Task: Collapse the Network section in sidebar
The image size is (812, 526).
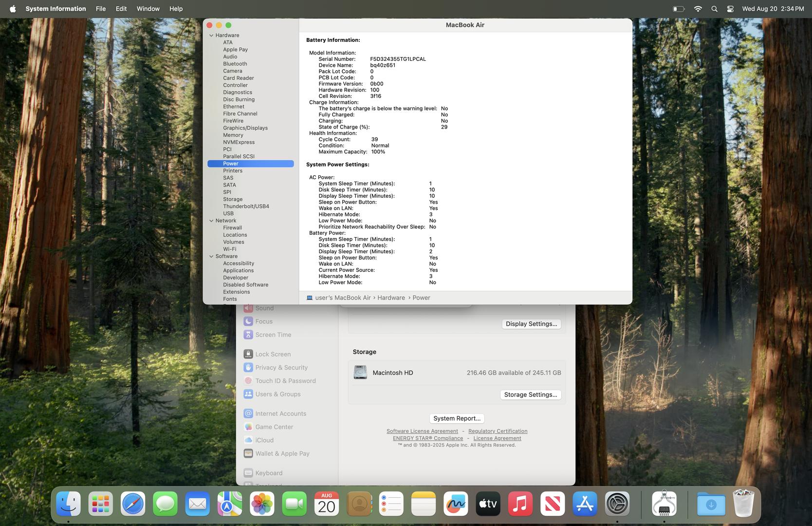Action: [x=211, y=221]
